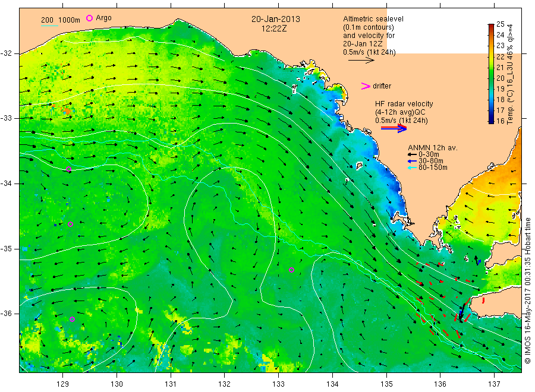535x392 pixels.
Task: Click longitude axis label 132
Action: coord(224,384)
